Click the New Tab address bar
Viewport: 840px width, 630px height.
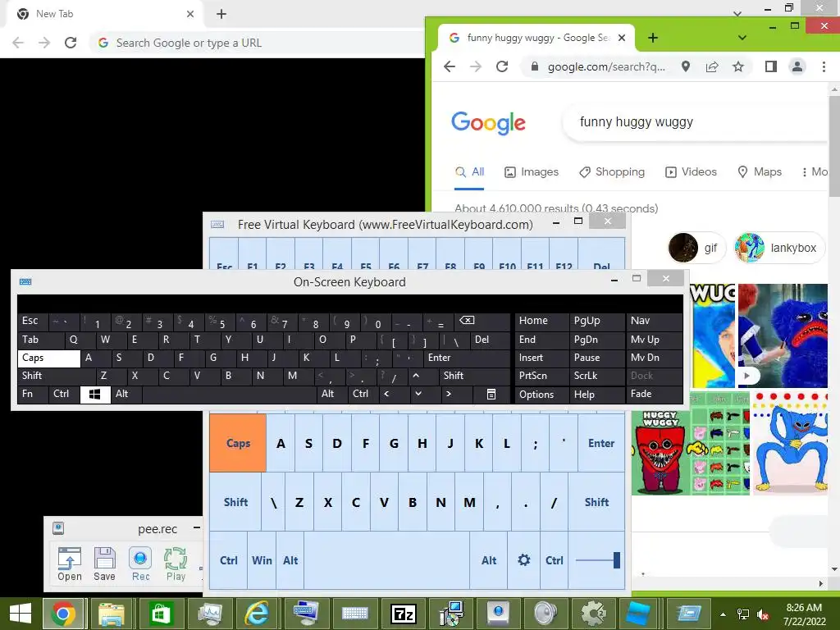257,43
